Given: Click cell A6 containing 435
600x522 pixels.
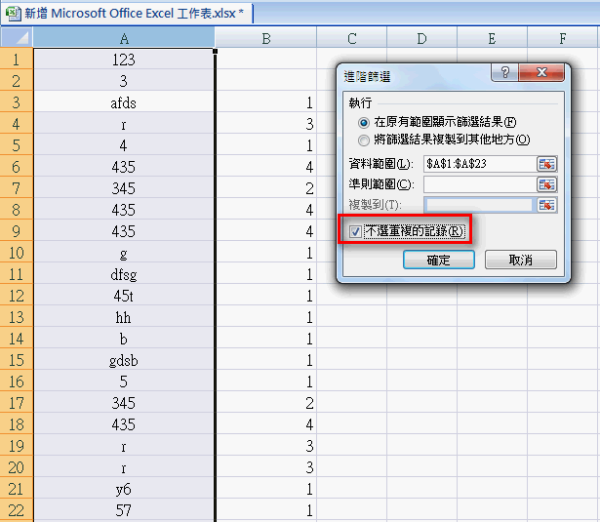Looking at the screenshot, I should [x=124, y=166].
